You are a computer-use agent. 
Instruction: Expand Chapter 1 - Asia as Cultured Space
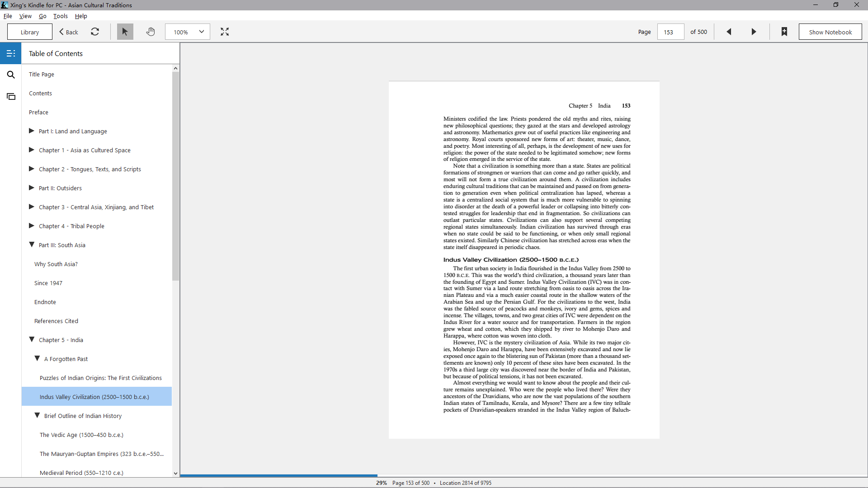(x=32, y=150)
